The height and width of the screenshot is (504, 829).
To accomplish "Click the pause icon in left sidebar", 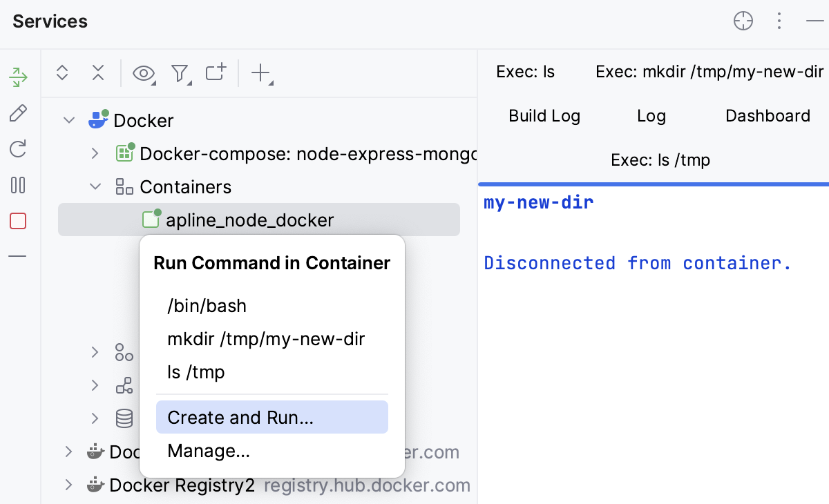I will [x=18, y=185].
